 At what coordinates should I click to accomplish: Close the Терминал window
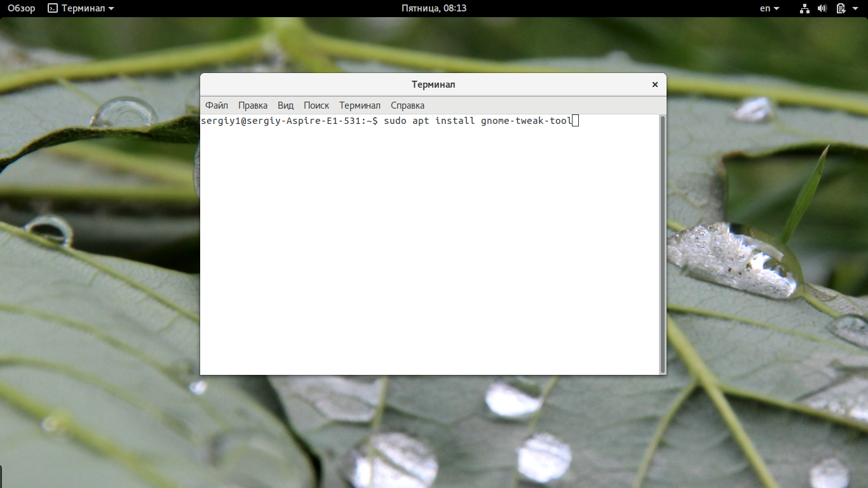654,85
